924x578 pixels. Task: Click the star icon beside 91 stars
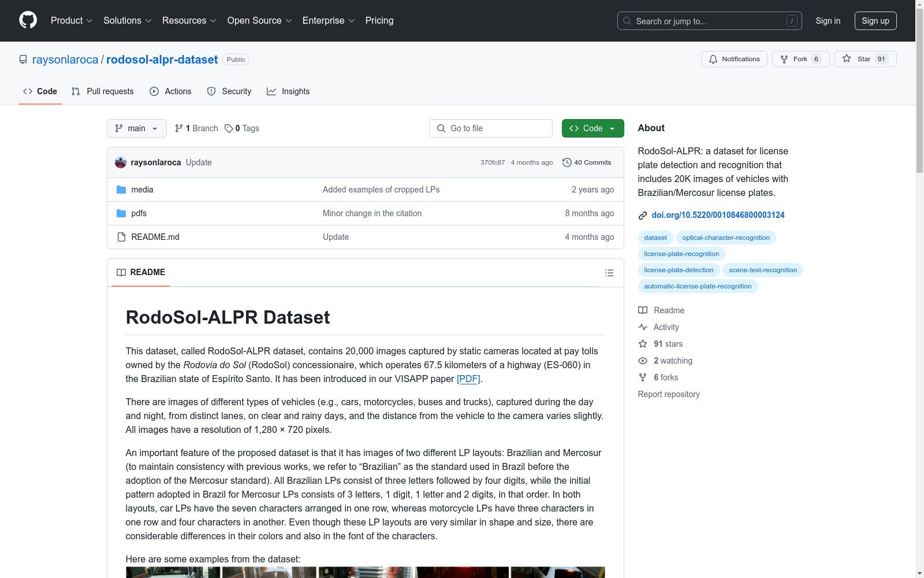click(x=643, y=344)
